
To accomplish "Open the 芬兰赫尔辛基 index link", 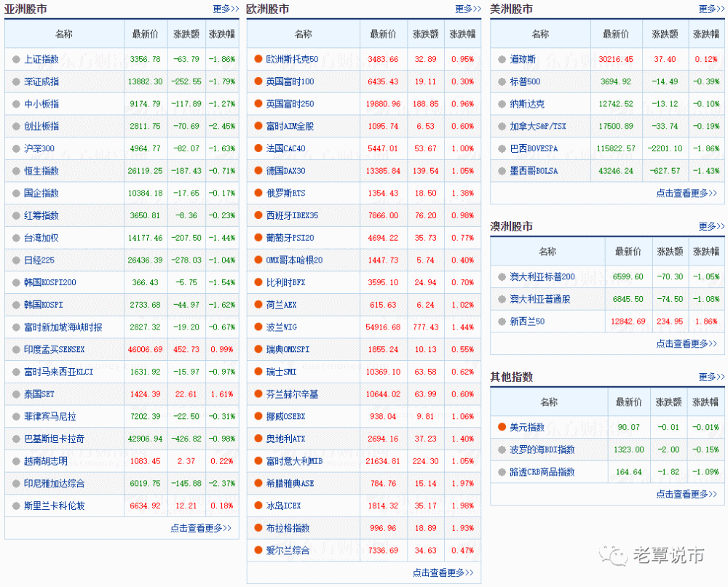I will point(293,394).
